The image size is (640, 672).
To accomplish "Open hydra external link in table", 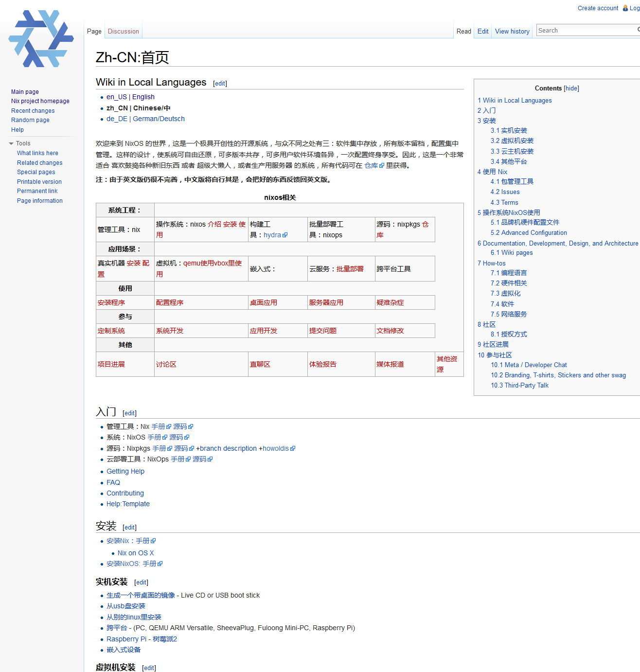I will click(275, 235).
